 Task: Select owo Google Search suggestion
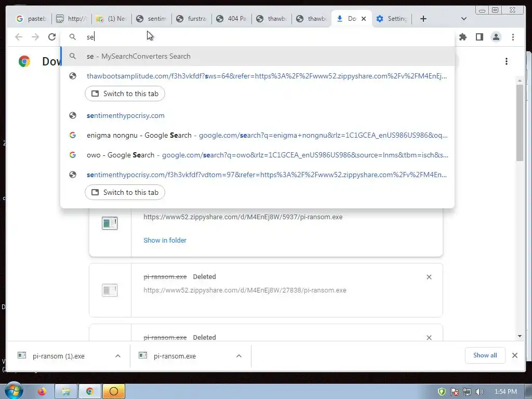click(258, 155)
